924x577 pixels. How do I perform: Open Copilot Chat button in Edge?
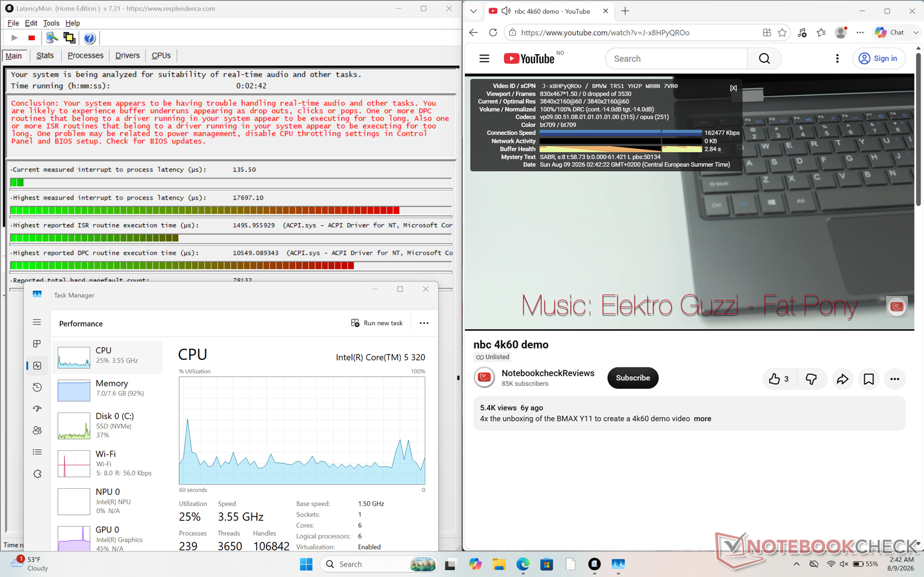tap(890, 32)
